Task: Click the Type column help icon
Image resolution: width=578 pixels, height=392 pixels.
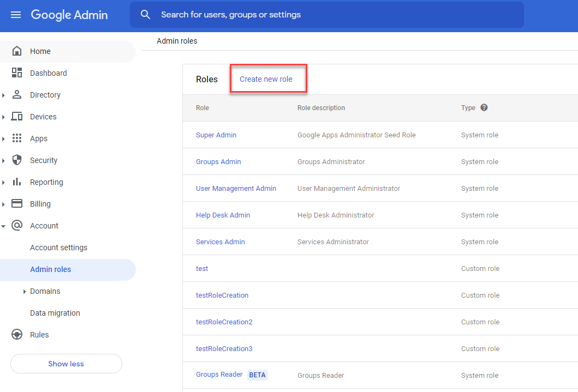Action: tap(484, 108)
